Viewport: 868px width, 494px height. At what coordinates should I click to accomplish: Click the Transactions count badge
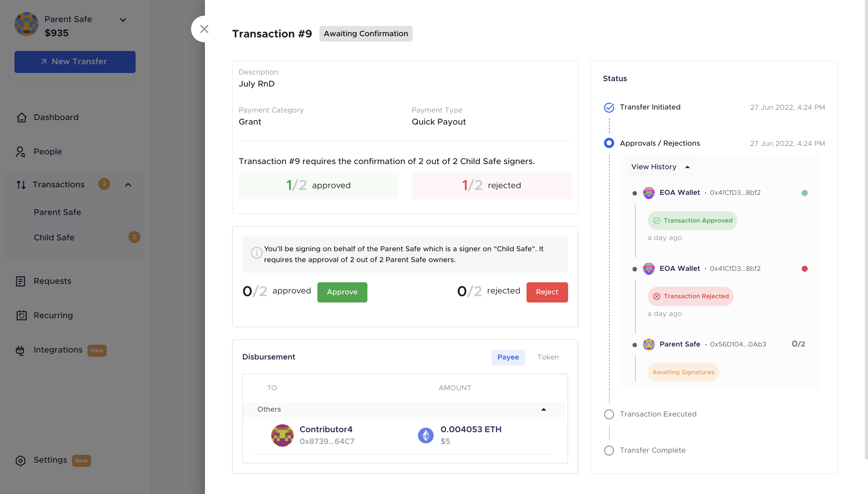tap(104, 184)
